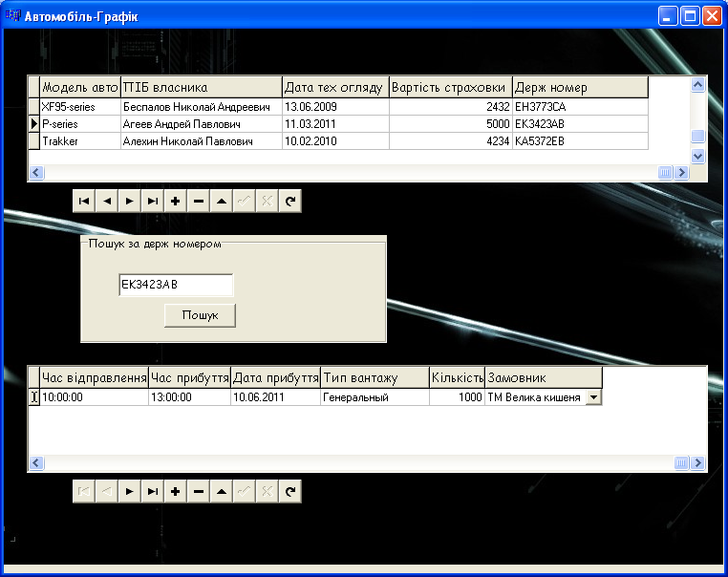Image resolution: width=728 pixels, height=577 pixels.
Task: Select plate number cell EH3773CA
Action: coord(580,107)
